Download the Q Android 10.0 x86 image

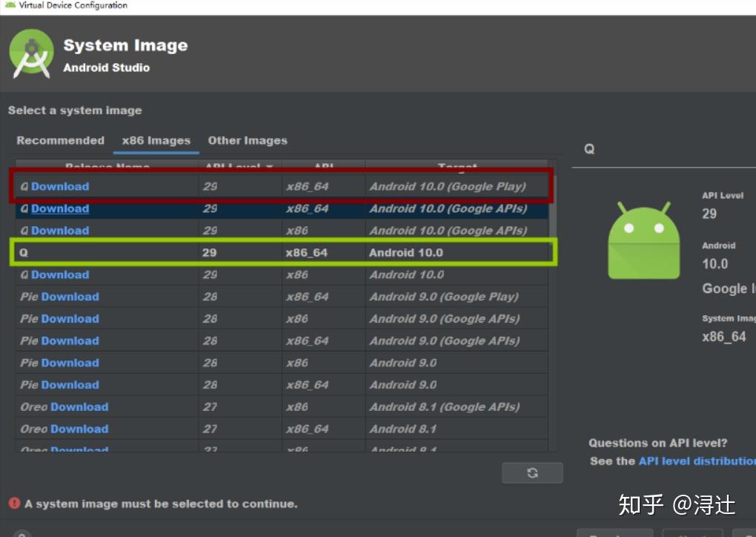(x=59, y=274)
